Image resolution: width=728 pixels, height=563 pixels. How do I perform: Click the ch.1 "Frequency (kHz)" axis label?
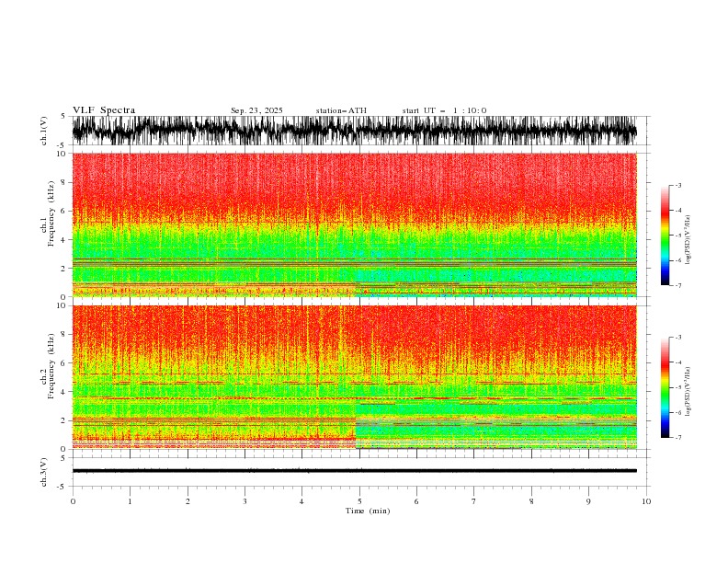click(51, 213)
